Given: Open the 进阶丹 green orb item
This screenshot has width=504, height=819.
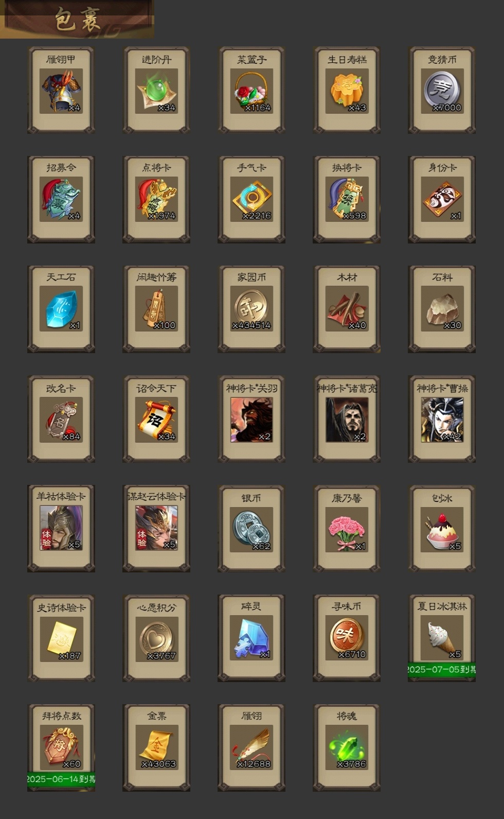Looking at the screenshot, I should [156, 91].
